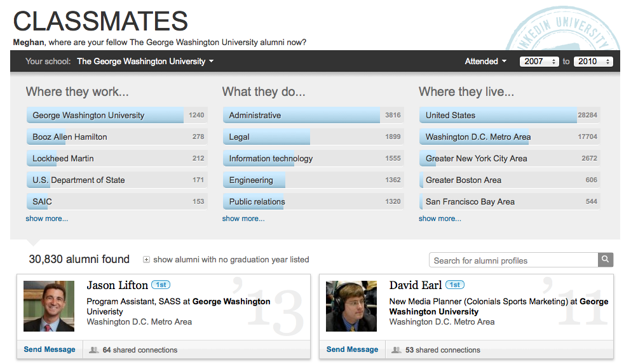Screen dimensions: 624x364
Task: Open the 2010 end year selector
Action: tap(593, 61)
